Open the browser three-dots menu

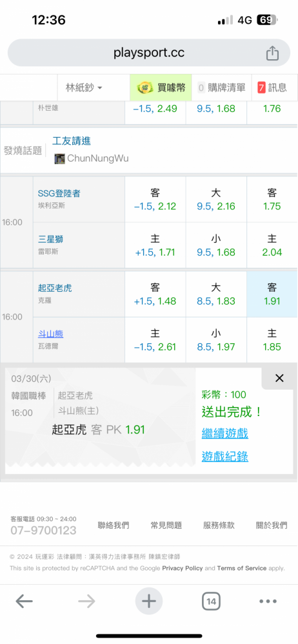(268, 601)
